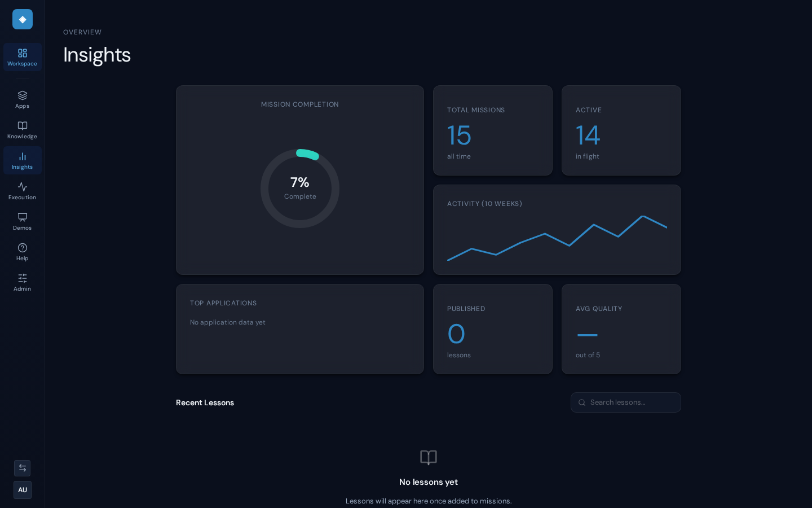
Task: Click the 'out of 5' caption
Action: (588, 355)
